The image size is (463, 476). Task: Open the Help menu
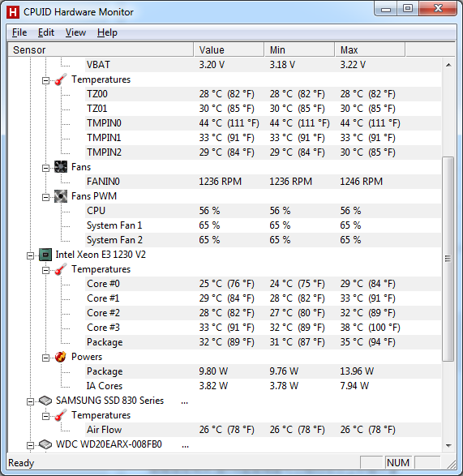click(107, 32)
